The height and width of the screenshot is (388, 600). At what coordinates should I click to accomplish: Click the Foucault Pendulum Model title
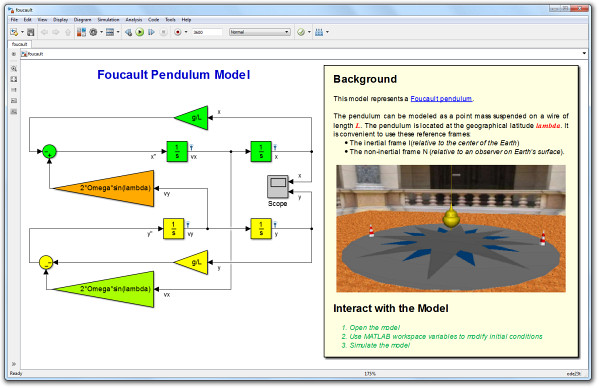[x=174, y=75]
